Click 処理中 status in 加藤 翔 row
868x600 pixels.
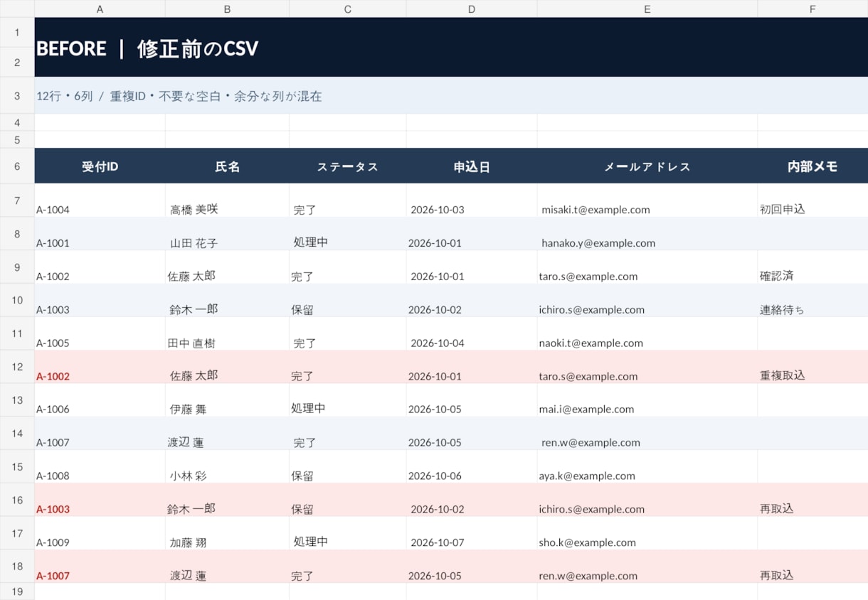311,541
